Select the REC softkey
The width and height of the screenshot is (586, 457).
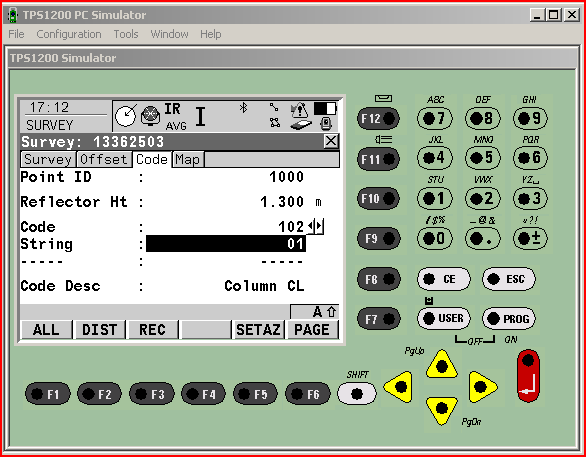153,330
